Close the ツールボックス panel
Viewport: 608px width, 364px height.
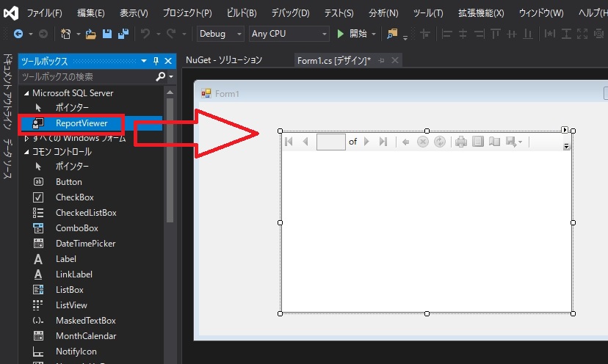168,61
